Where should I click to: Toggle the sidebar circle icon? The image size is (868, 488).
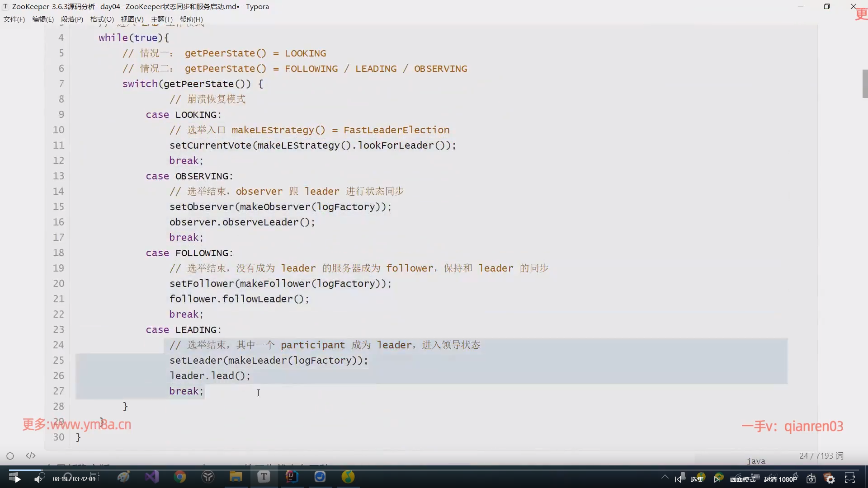(x=10, y=456)
